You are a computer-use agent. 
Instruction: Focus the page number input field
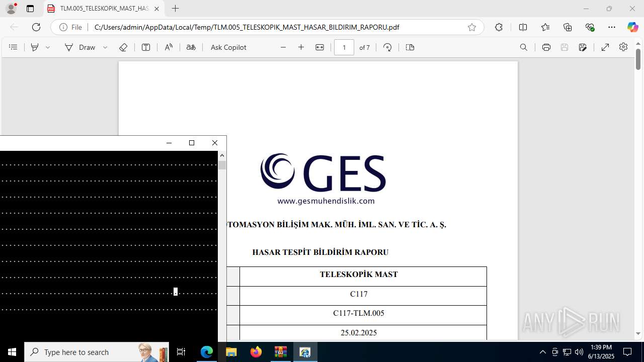(344, 47)
